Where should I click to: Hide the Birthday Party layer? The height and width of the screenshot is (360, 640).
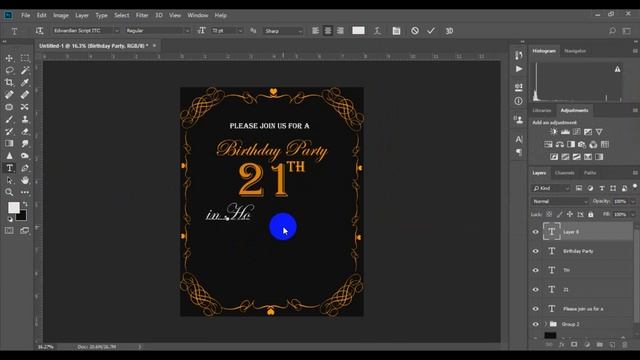click(x=536, y=251)
